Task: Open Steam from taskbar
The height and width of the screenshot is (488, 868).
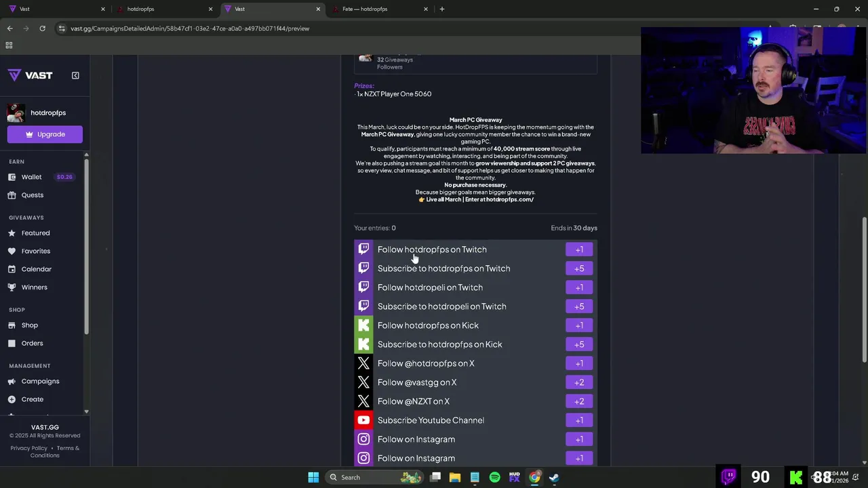Action: click(x=554, y=477)
